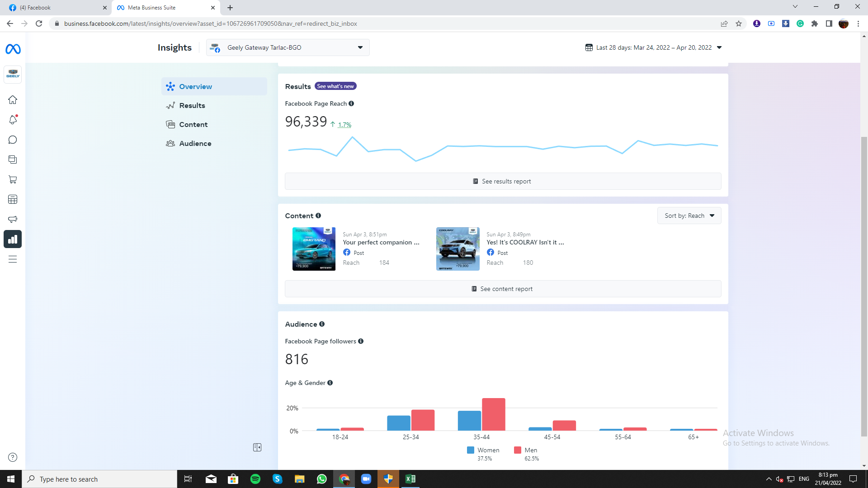Open WhatsApp from the taskbar
868x488 pixels.
coord(322,479)
